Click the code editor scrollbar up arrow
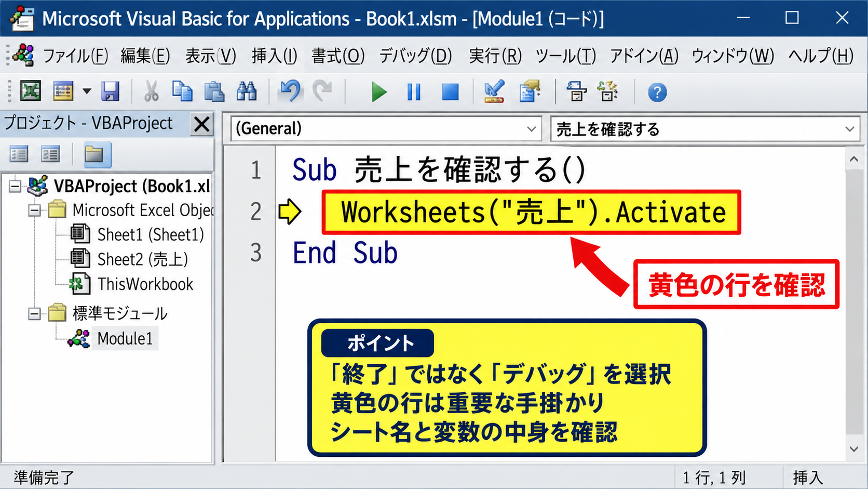This screenshot has height=489, width=868. [x=854, y=160]
